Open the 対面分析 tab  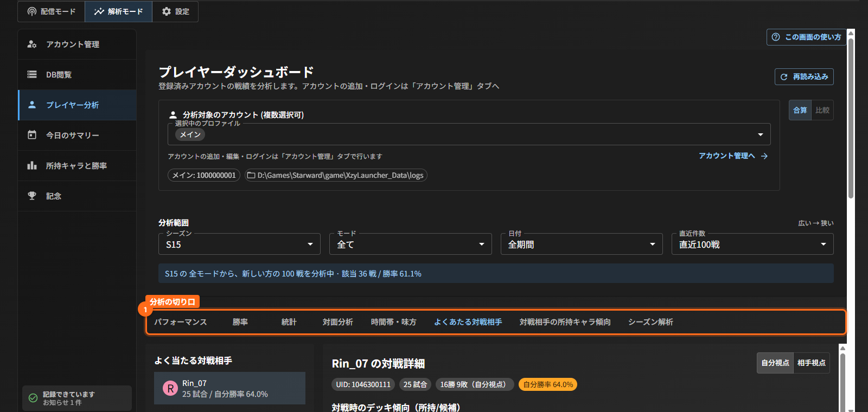(x=338, y=322)
